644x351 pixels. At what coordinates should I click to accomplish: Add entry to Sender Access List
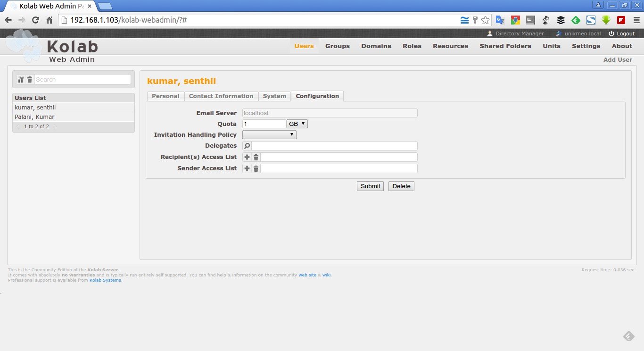(x=247, y=168)
